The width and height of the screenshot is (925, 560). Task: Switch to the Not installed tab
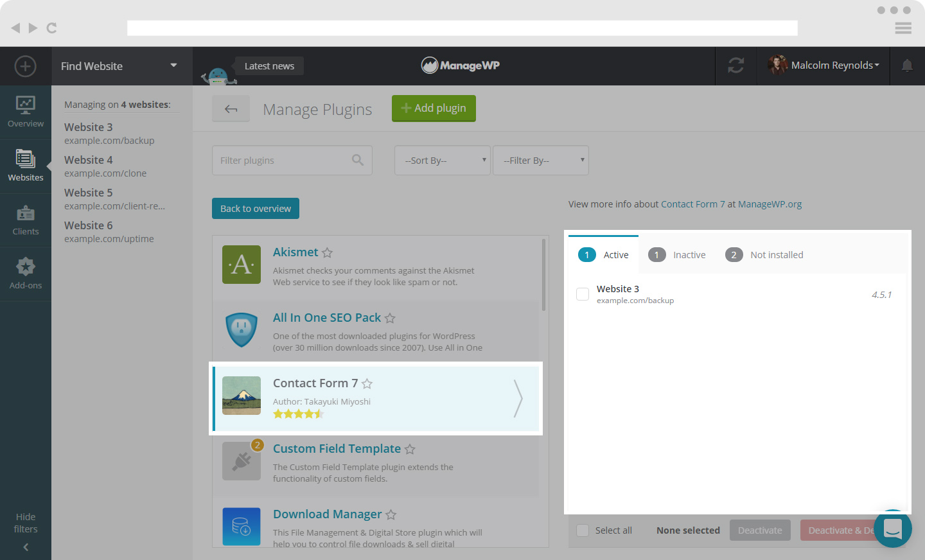click(x=764, y=255)
